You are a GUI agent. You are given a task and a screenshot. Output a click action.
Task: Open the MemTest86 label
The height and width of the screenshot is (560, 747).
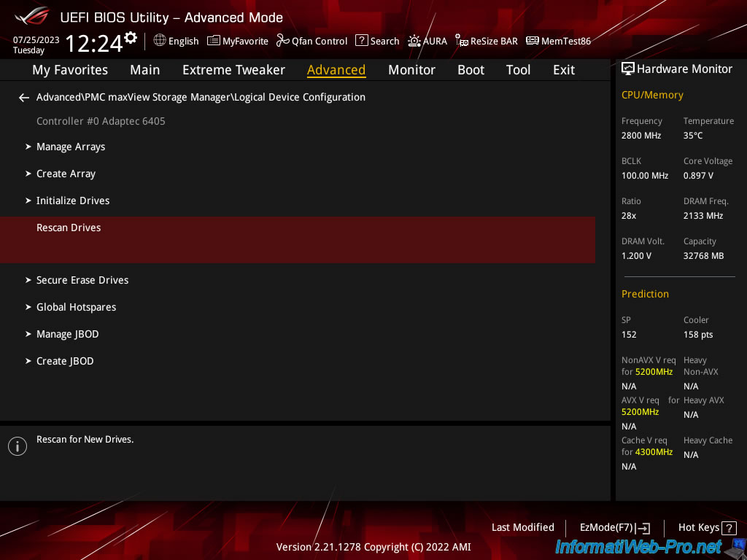(566, 42)
